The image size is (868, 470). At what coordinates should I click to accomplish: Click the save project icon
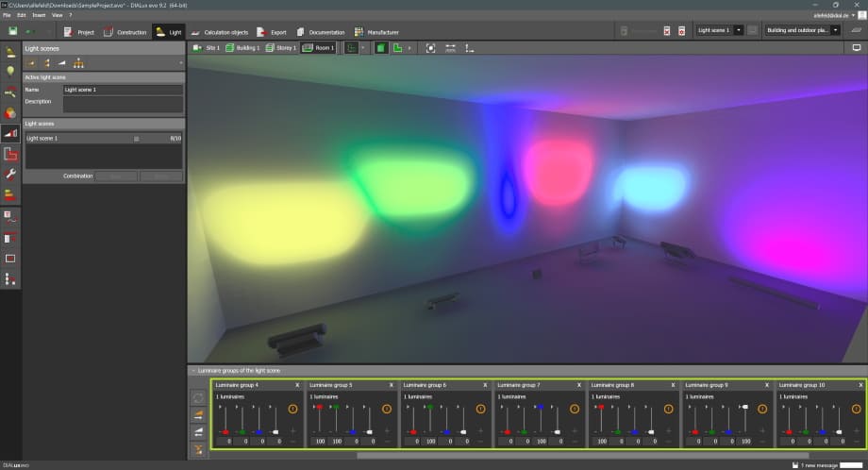click(10, 32)
